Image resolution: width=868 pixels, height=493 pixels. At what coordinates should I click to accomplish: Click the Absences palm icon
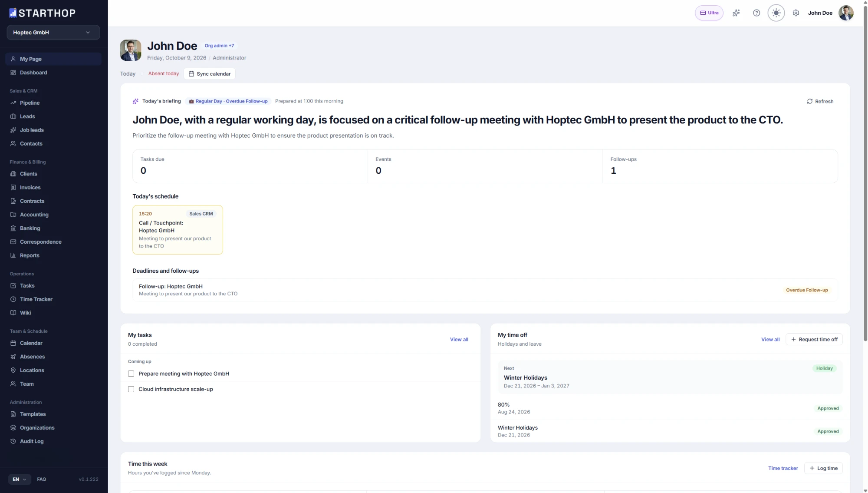[13, 357]
